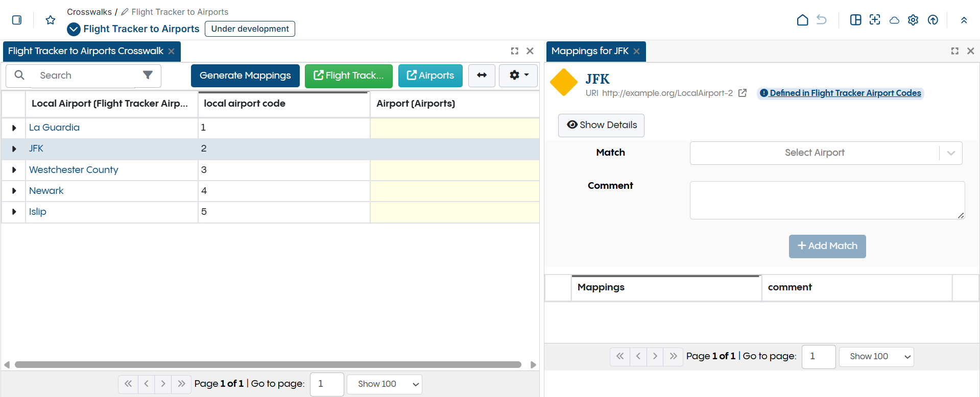980x397 pixels.
Task: Click the horizontal scrollbar in crosswalk table
Action: [268, 364]
